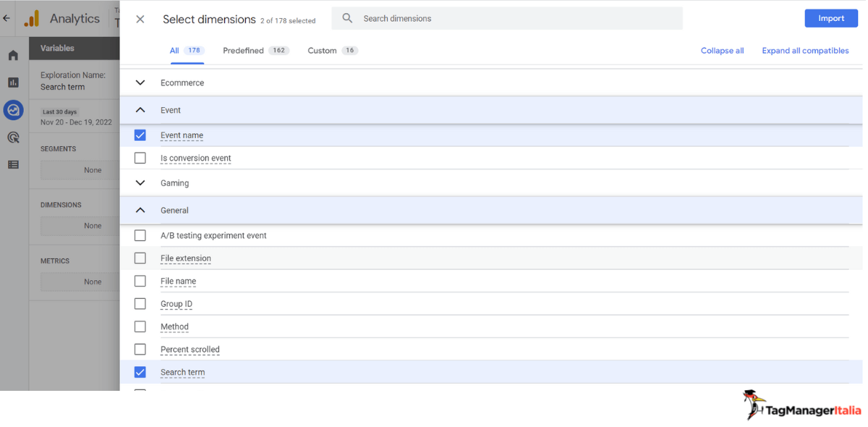Click the Import button
This screenshot has width=868, height=427.
click(831, 18)
